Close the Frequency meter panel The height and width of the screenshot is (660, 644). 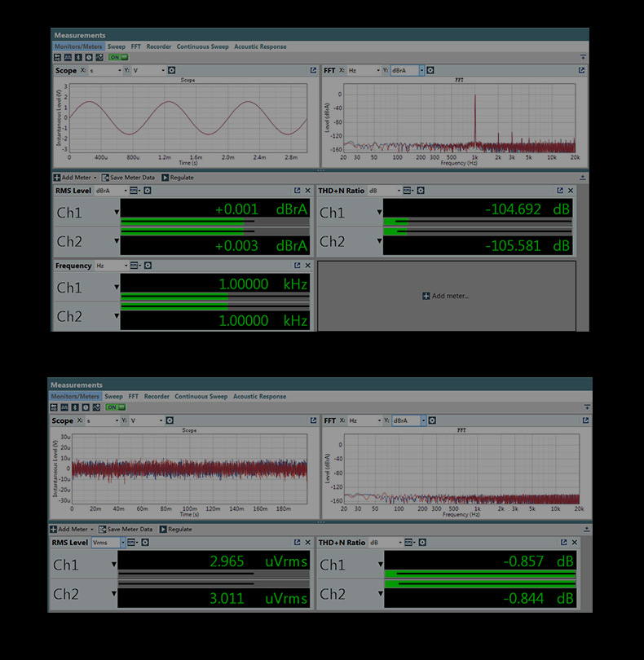[308, 266]
